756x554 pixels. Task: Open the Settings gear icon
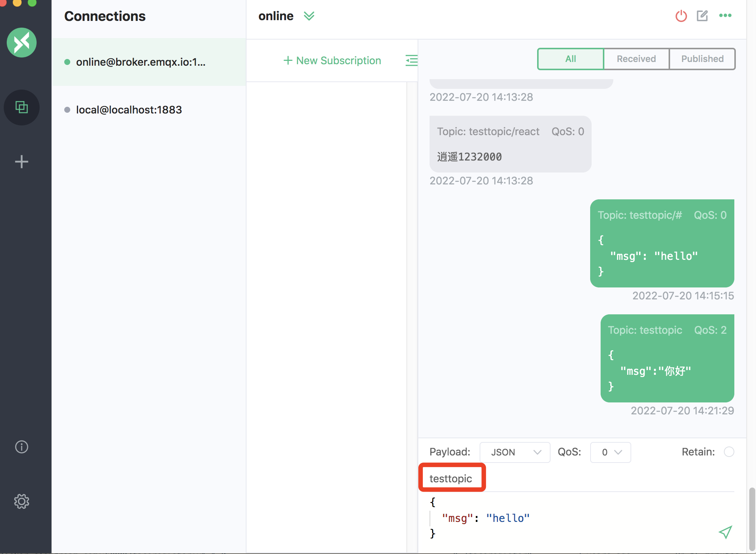tap(22, 501)
